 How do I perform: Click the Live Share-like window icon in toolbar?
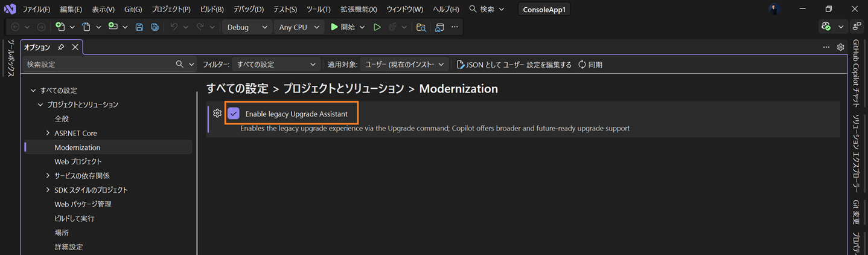[439, 27]
